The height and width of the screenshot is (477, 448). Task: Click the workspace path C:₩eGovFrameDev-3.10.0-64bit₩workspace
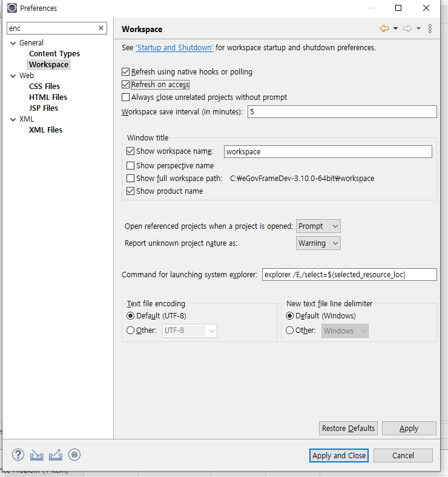pos(302,179)
